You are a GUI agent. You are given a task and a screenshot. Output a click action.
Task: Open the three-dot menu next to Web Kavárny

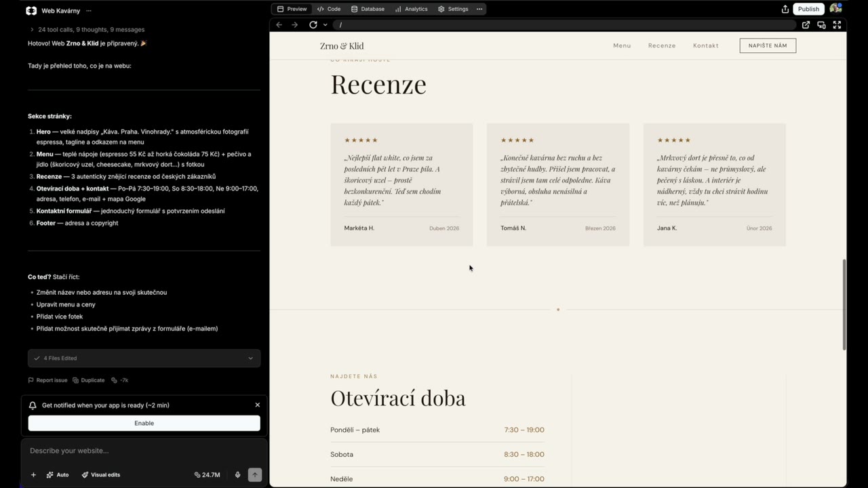89,11
